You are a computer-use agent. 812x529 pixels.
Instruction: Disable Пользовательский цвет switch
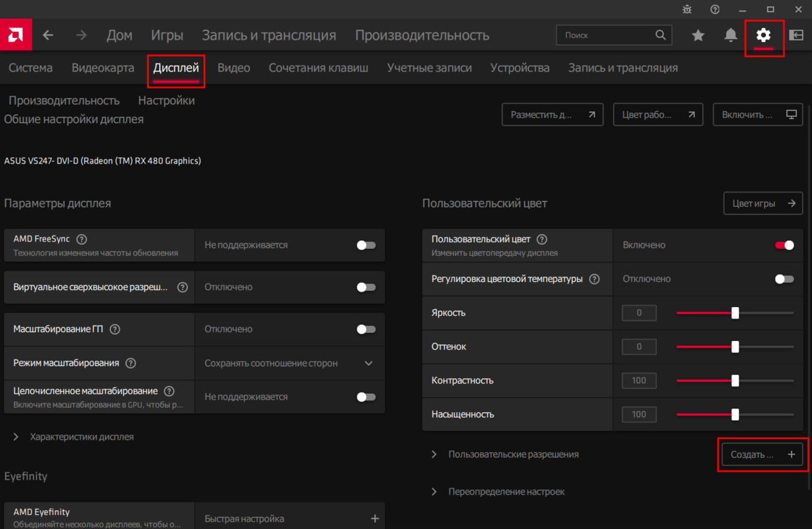pos(784,245)
